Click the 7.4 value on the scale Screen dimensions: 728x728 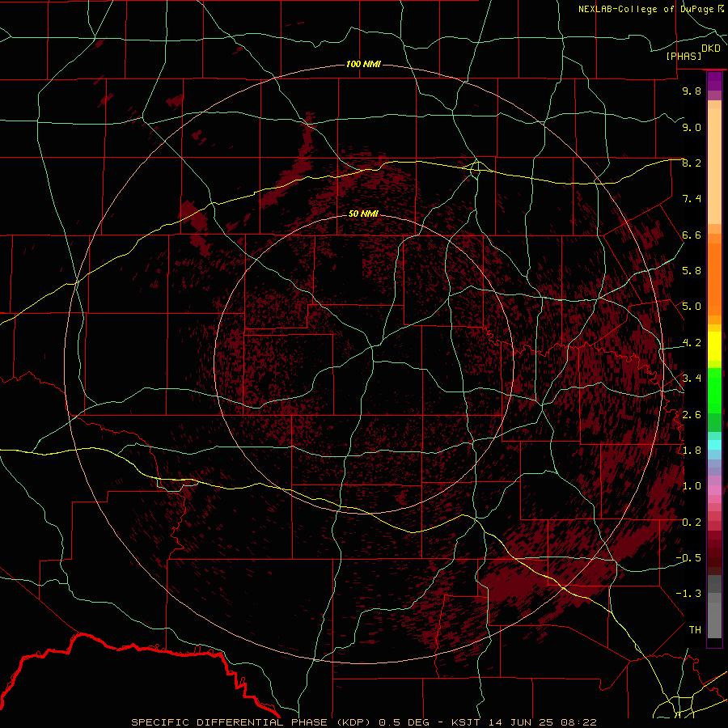692,199
